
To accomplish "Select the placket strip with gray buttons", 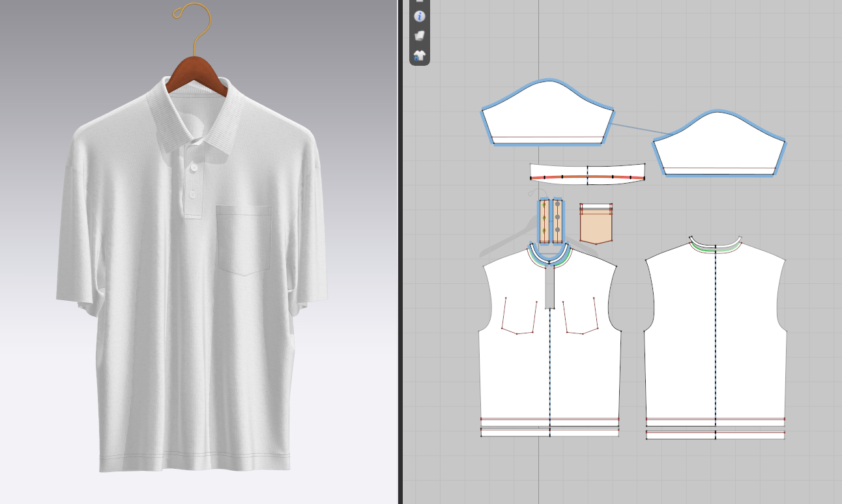I will click(558, 221).
